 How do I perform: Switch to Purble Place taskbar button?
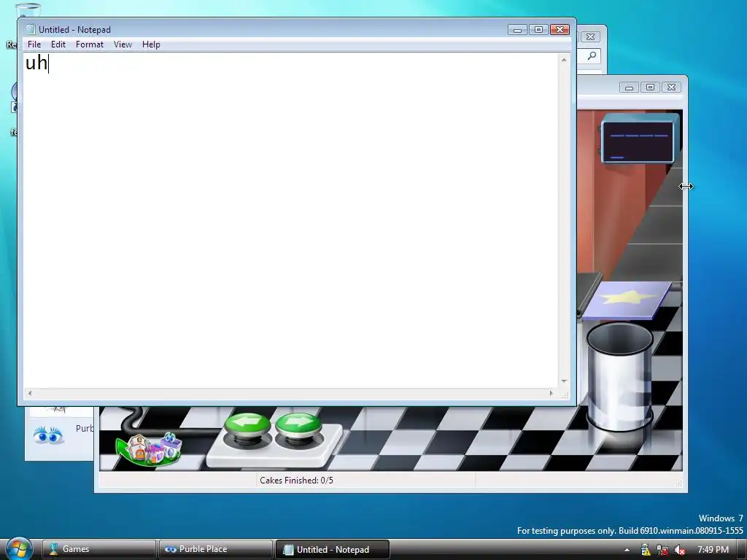coord(215,549)
